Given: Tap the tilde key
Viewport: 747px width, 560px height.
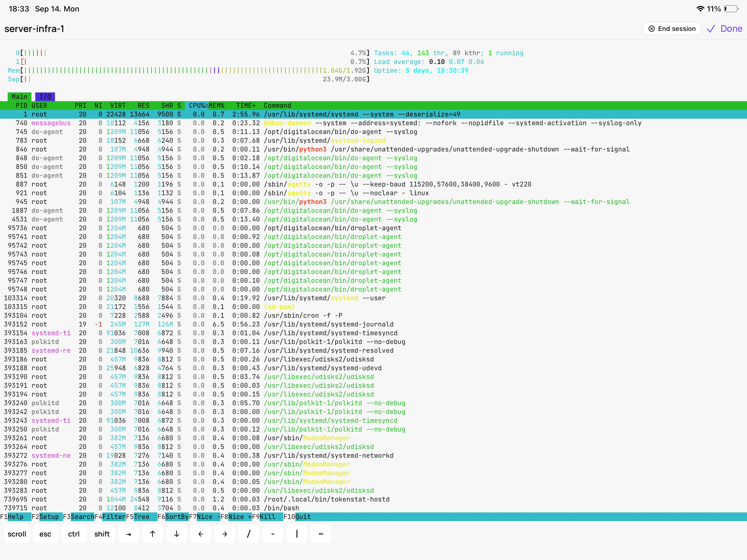Looking at the screenshot, I should pos(321,534).
